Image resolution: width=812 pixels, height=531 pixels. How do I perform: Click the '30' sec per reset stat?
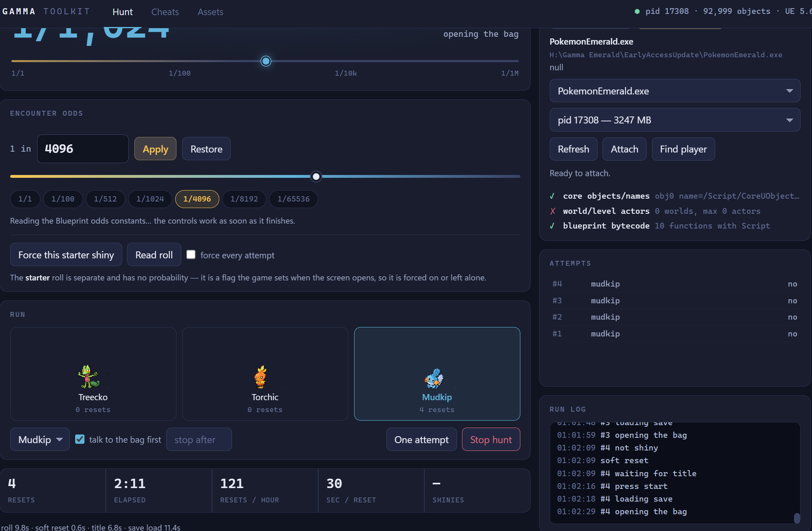click(x=334, y=484)
